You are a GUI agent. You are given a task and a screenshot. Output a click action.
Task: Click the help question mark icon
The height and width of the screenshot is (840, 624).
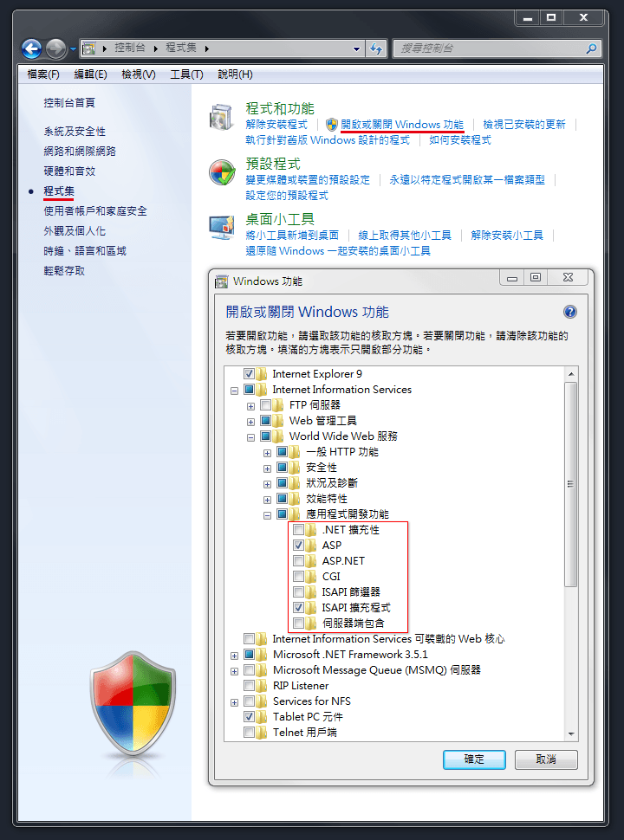[x=570, y=312]
